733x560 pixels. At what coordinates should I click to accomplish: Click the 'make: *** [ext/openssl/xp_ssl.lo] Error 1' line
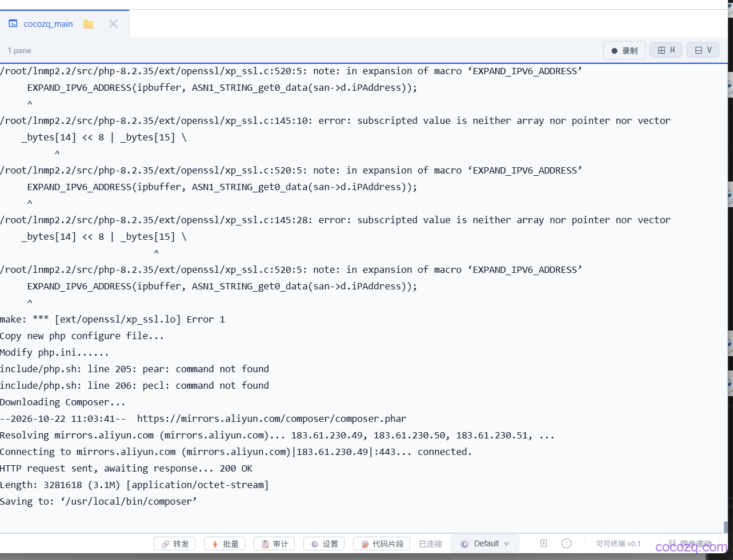click(113, 320)
